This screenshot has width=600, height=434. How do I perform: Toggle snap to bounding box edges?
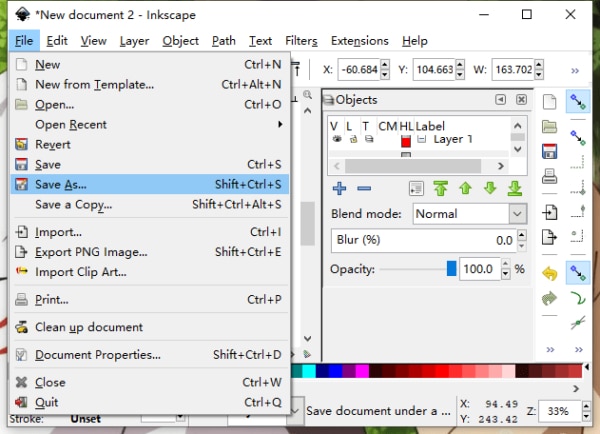pyautogui.click(x=578, y=162)
